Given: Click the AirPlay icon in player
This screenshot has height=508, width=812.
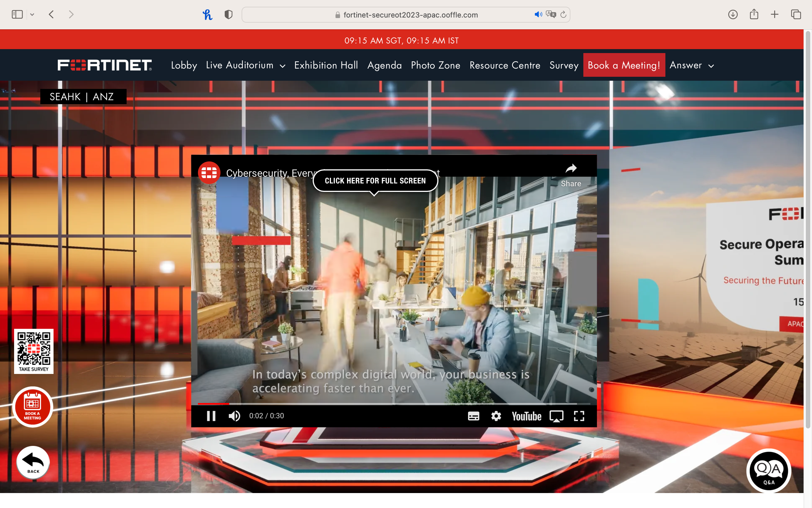Looking at the screenshot, I should pos(556,416).
